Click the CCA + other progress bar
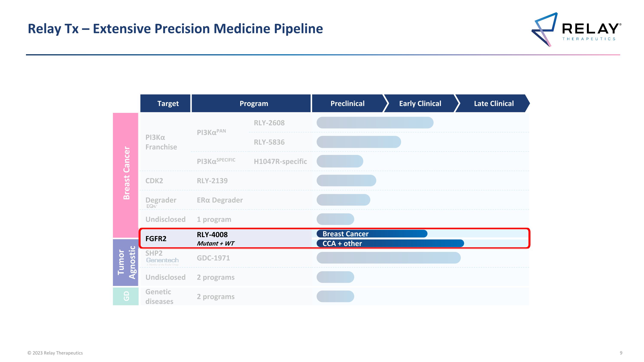This screenshot has width=644, height=362. [x=390, y=244]
